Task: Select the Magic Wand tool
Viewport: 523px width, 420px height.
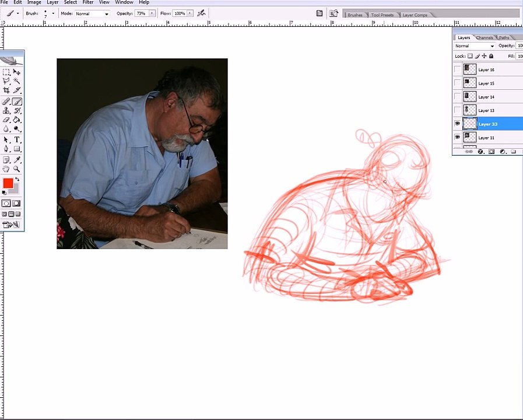Action: [17, 80]
